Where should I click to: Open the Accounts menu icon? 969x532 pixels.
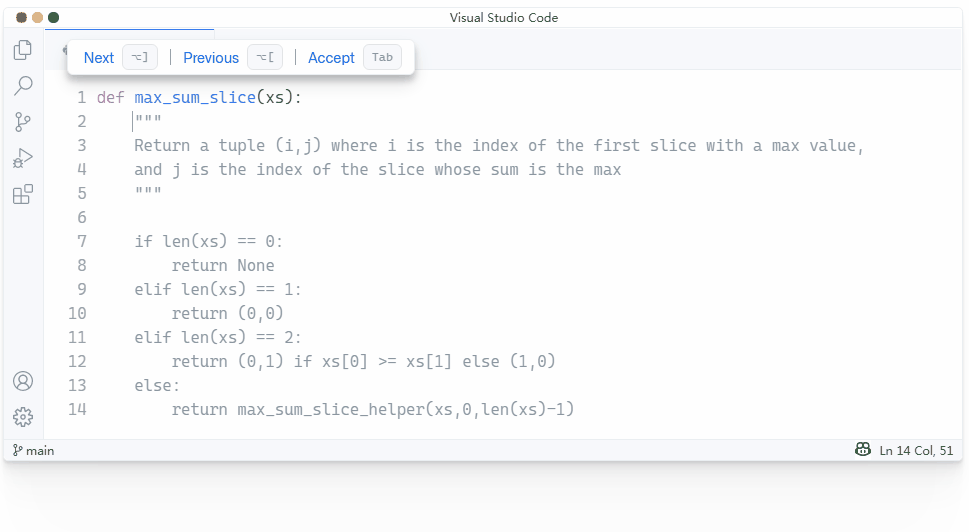pos(23,381)
